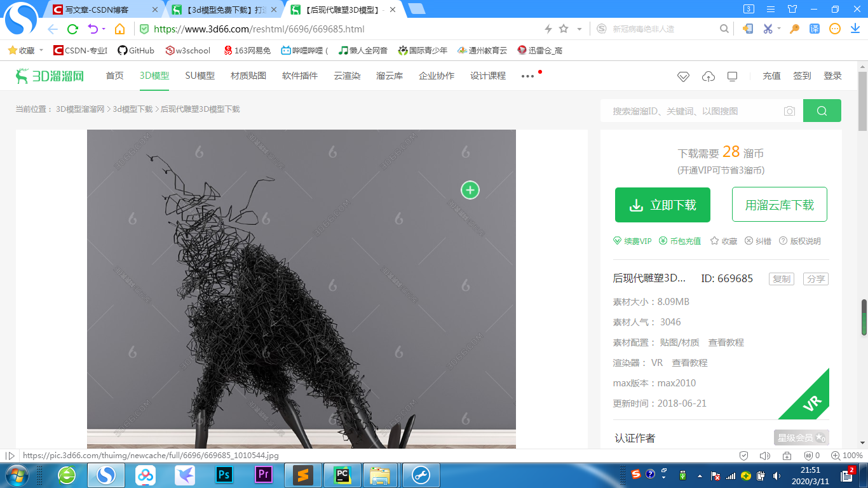Open the screenshot scissors tool in browser toolbar
Viewport: 868px width, 488px height.
768,29
